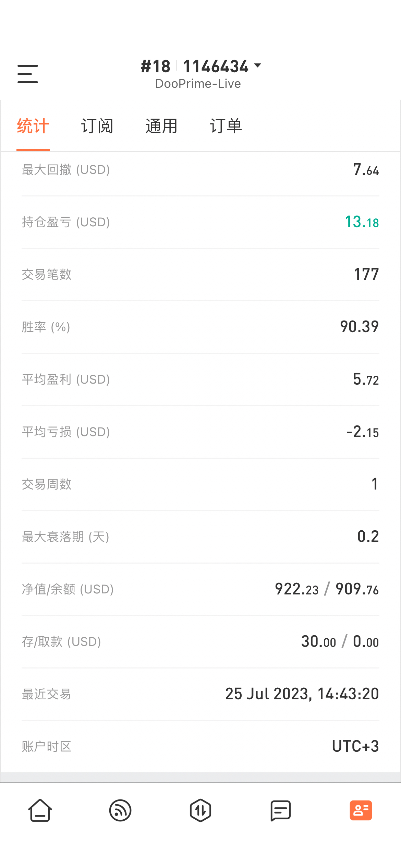Tap the DooPrime-Live server label
The image size is (401, 868).
pyautogui.click(x=198, y=84)
